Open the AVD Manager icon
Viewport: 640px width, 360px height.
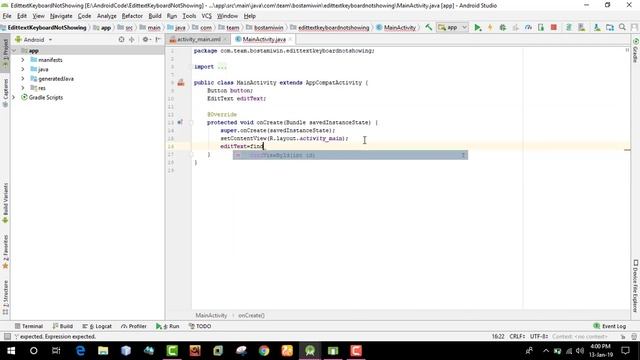point(582,27)
